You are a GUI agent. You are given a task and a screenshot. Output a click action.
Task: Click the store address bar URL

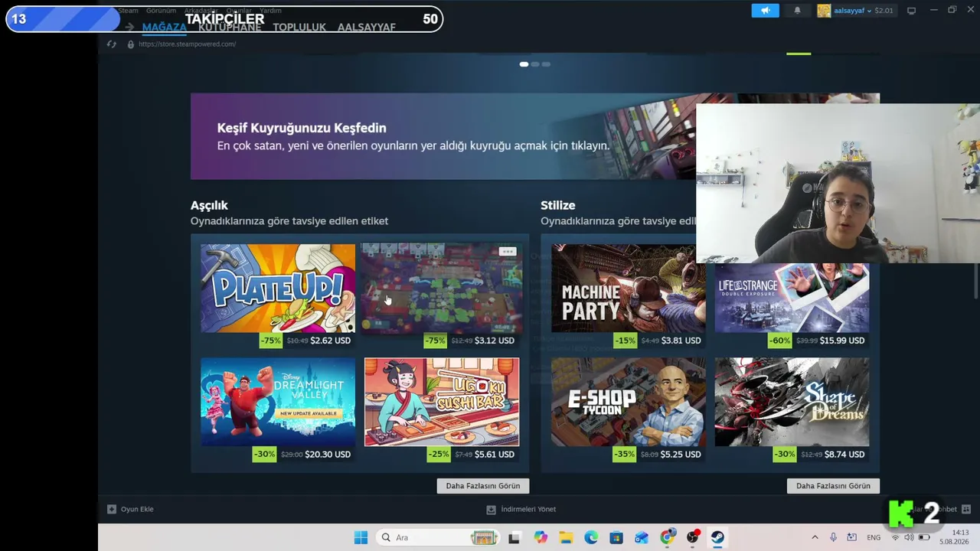pyautogui.click(x=187, y=44)
